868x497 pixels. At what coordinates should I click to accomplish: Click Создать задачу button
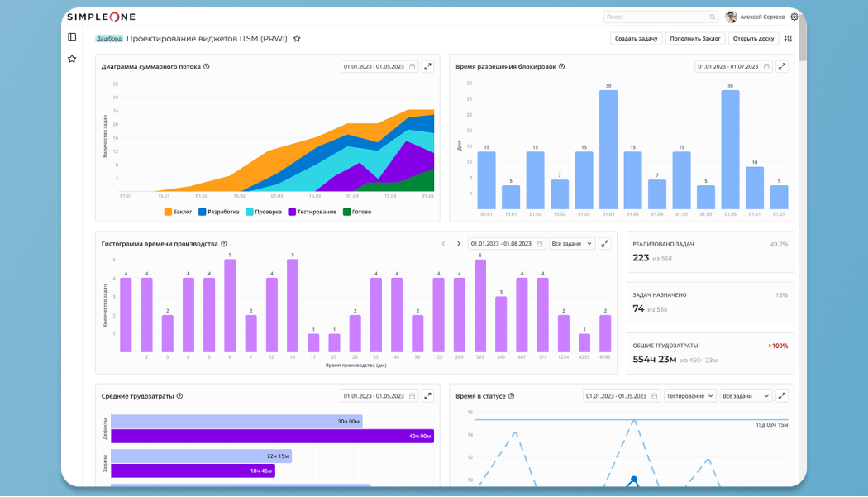[x=636, y=39]
